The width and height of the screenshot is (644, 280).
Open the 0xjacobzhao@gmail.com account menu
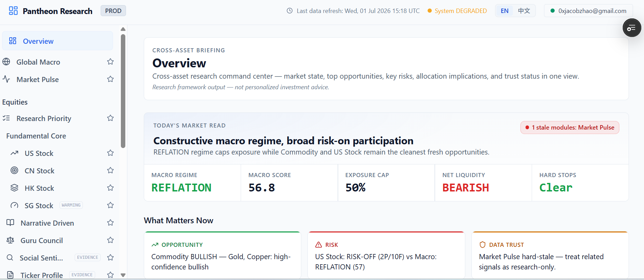[x=588, y=11]
